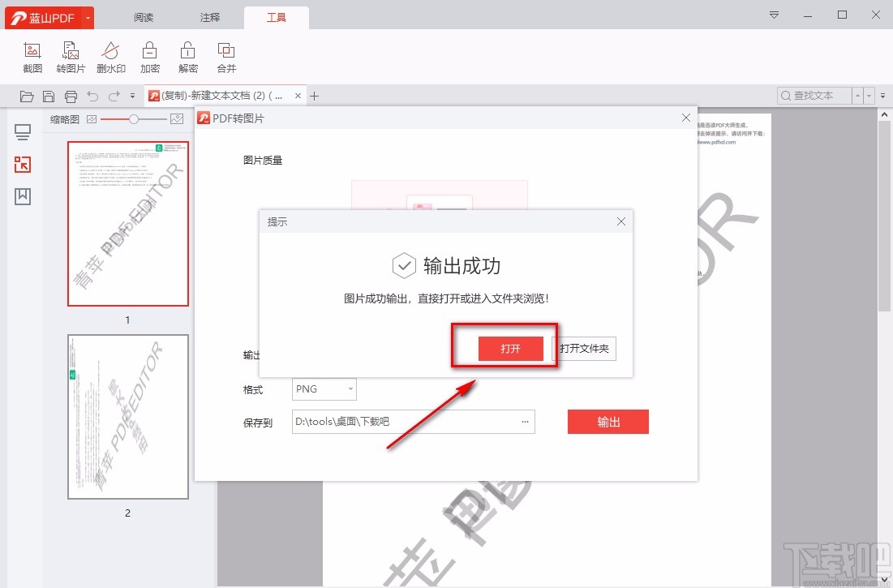The width and height of the screenshot is (893, 588).
Task: Select the 截图 screenshot tool
Action: [x=32, y=57]
